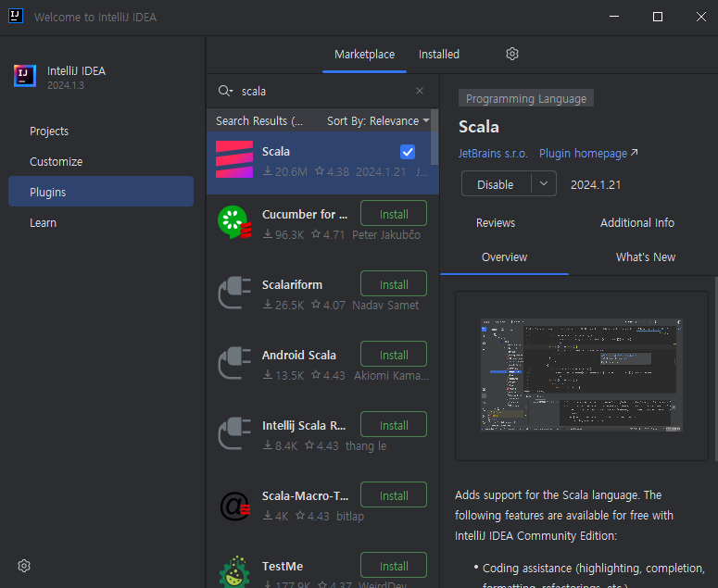Minimize the Welcome to IntelliJ IDEA window
Image resolution: width=718 pixels, height=588 pixels.
(614, 17)
